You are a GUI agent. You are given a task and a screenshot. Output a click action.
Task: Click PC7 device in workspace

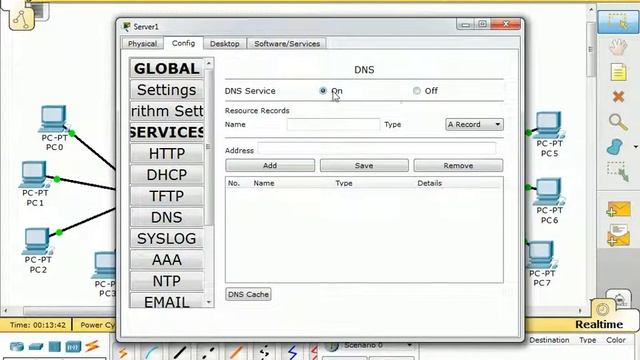(x=542, y=254)
